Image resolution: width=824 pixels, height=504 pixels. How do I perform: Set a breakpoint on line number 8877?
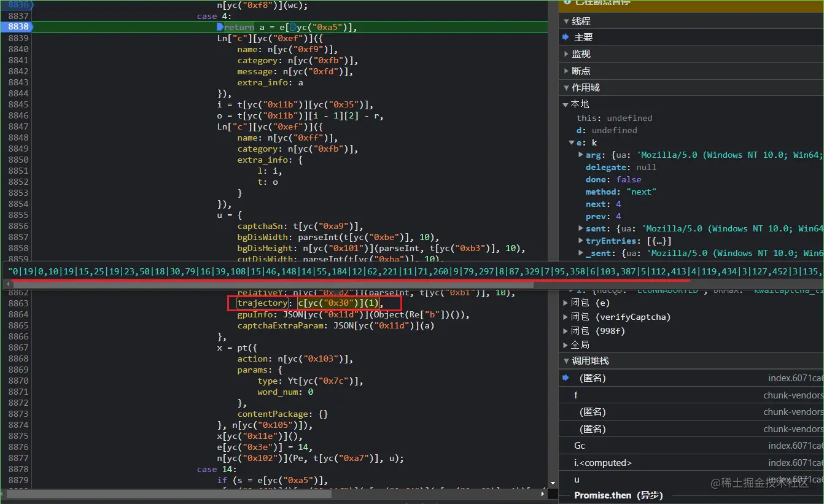(18, 458)
